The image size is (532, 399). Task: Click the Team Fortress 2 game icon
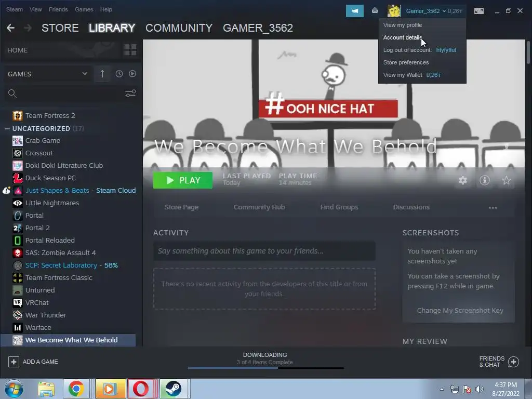[17, 116]
